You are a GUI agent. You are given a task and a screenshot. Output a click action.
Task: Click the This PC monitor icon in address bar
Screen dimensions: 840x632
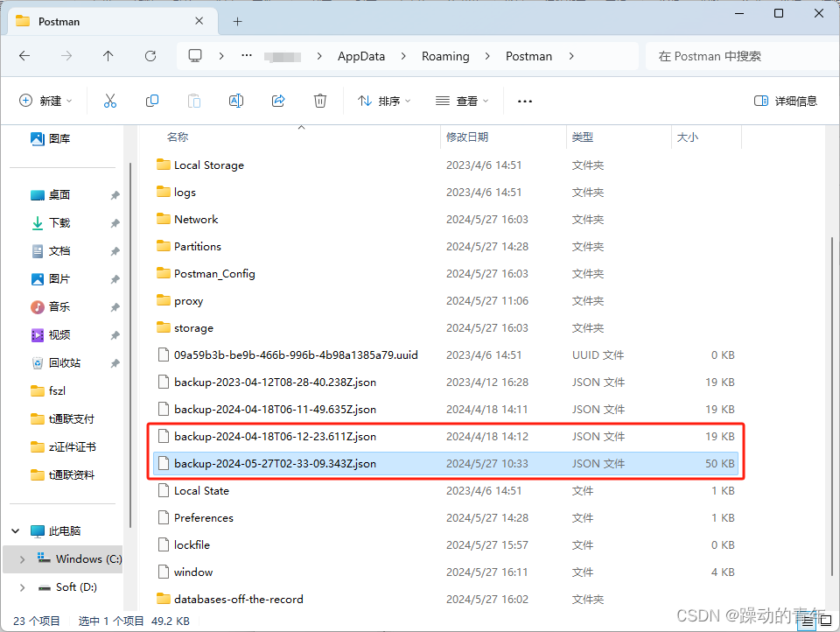tap(195, 56)
